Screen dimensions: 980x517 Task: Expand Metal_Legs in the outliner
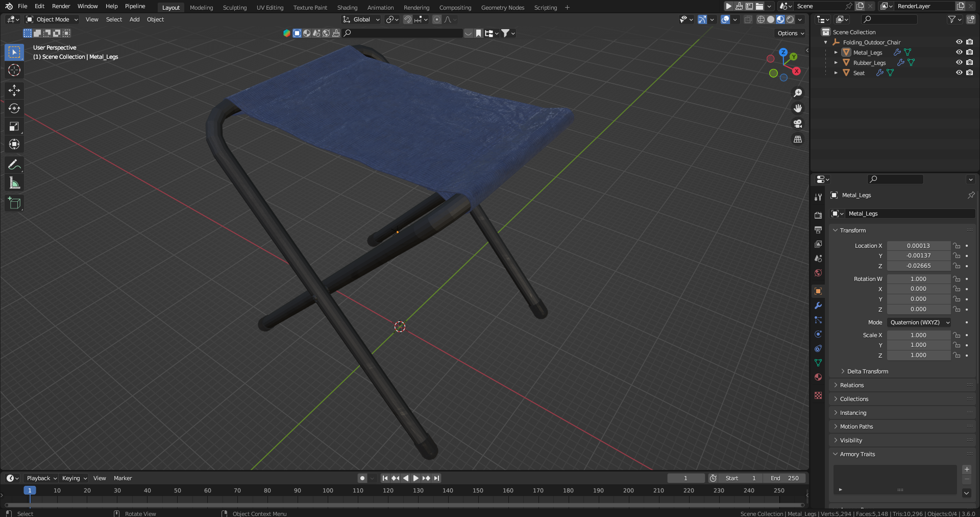point(836,53)
